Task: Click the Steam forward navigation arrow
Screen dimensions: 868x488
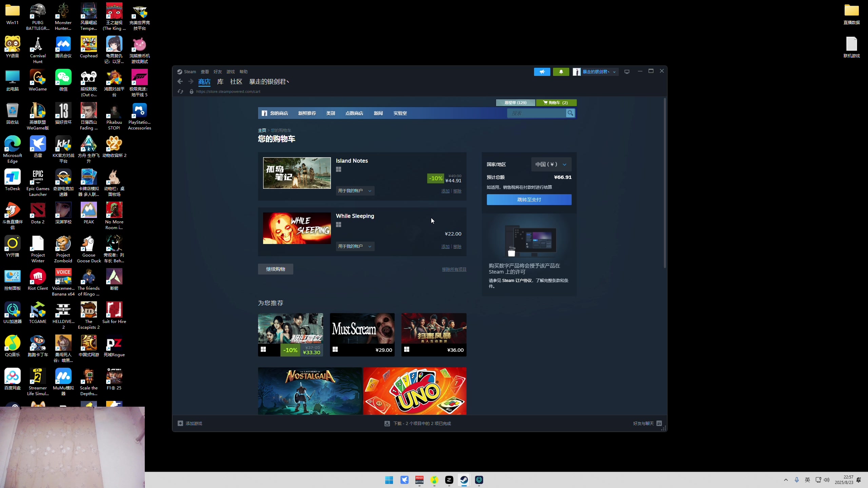Action: click(x=191, y=81)
